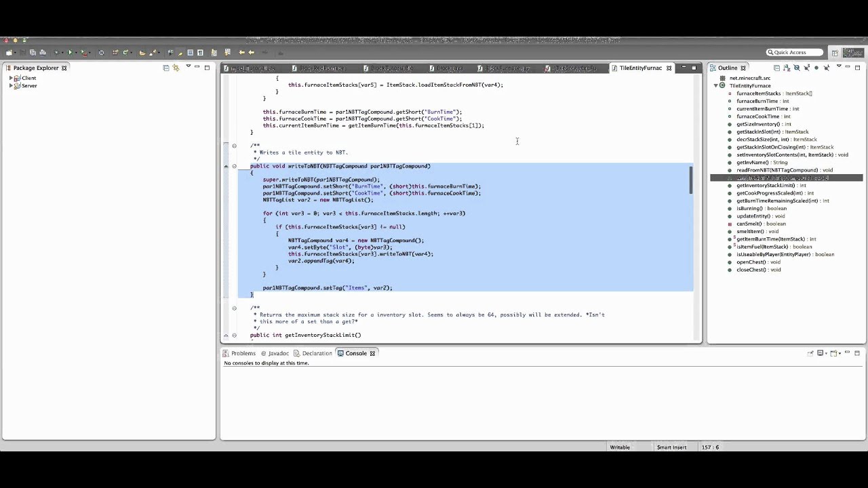Toggle Hide Fields in Outline toolbar
Screen dimensions: 868x488
click(797, 68)
